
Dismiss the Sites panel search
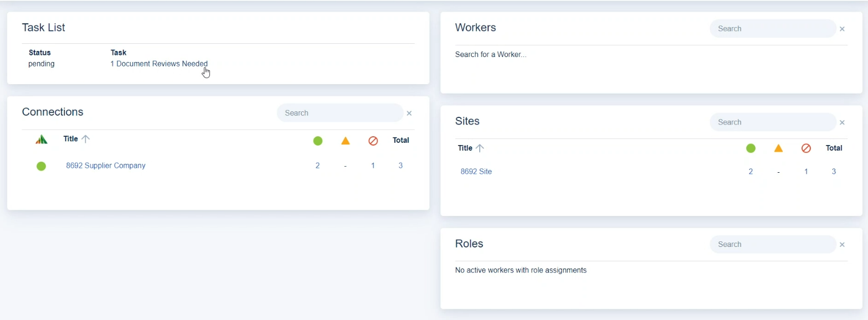click(x=842, y=122)
